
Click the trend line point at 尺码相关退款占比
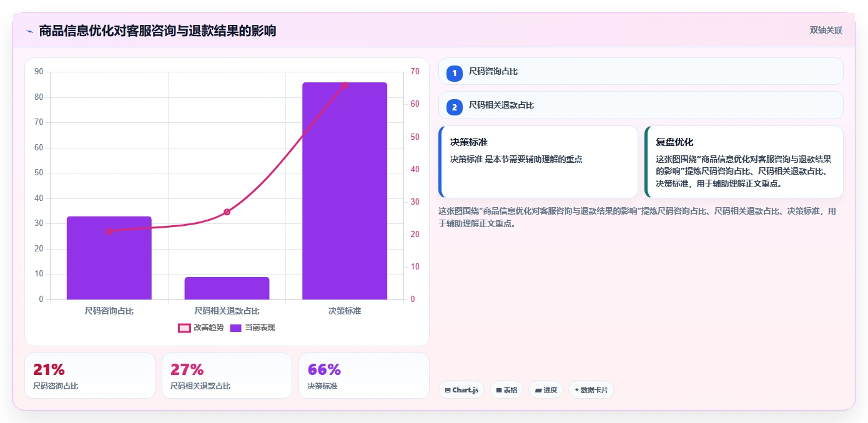point(227,212)
